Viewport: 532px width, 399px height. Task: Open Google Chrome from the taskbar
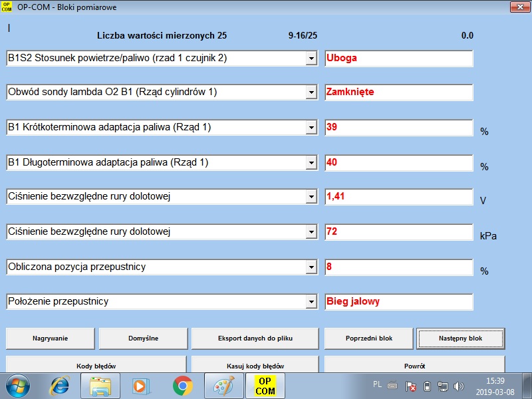(183, 386)
